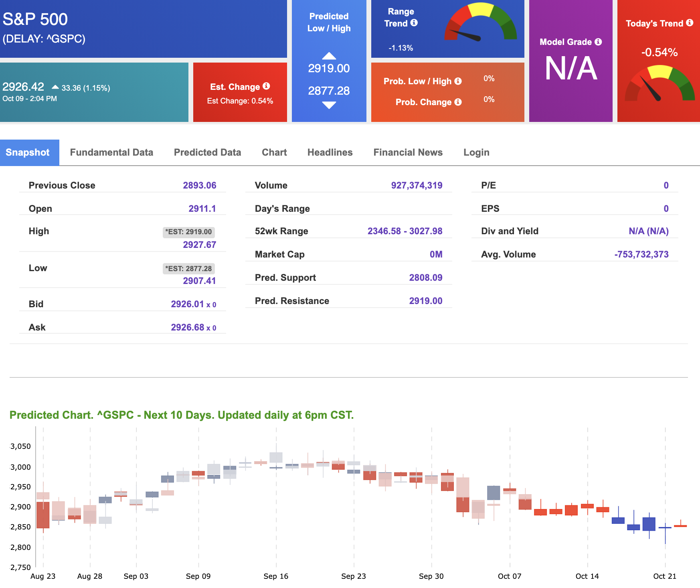Screen dimensions: 700x588
Task: Switch to the Predicted Data tab
Action: click(x=207, y=152)
